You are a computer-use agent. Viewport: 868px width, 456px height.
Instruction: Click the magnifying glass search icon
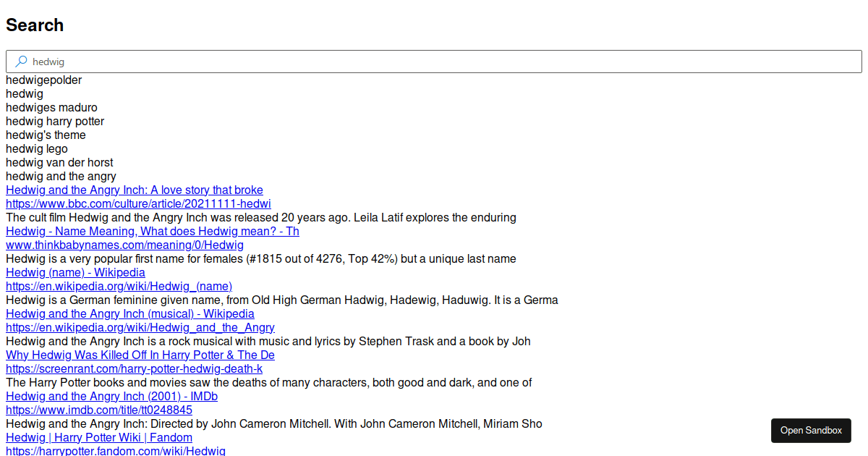click(22, 62)
